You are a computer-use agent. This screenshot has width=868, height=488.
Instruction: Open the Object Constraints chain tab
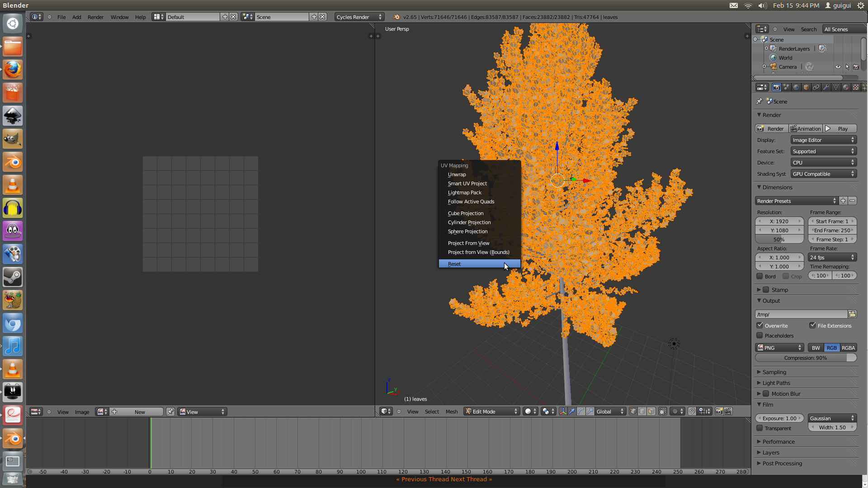click(x=816, y=87)
